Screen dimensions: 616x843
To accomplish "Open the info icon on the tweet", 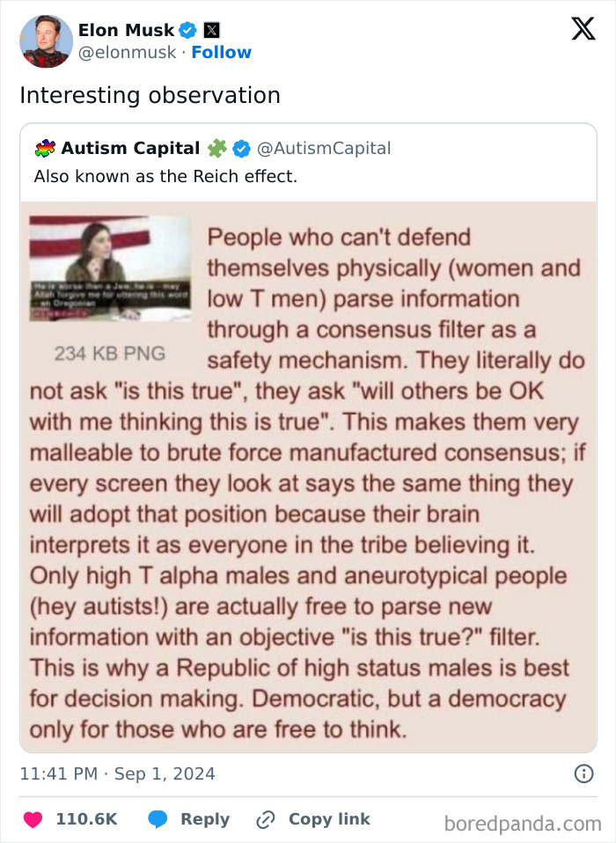I will tap(586, 773).
